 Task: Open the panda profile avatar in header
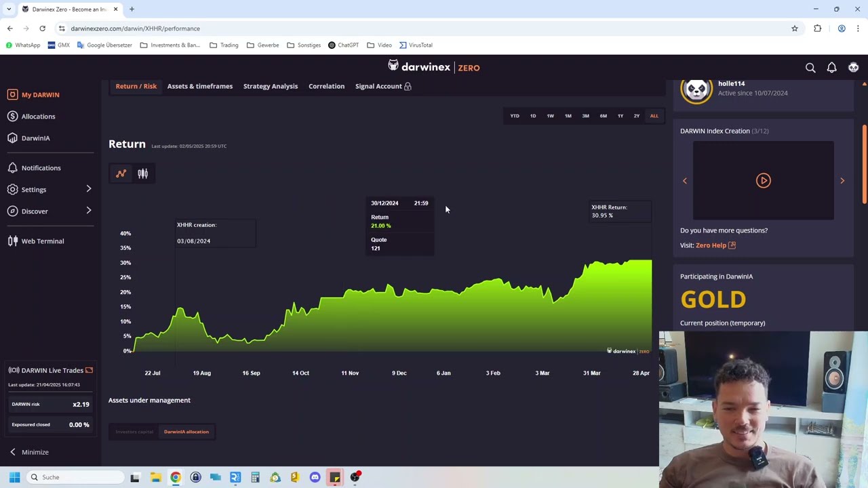[x=854, y=68]
